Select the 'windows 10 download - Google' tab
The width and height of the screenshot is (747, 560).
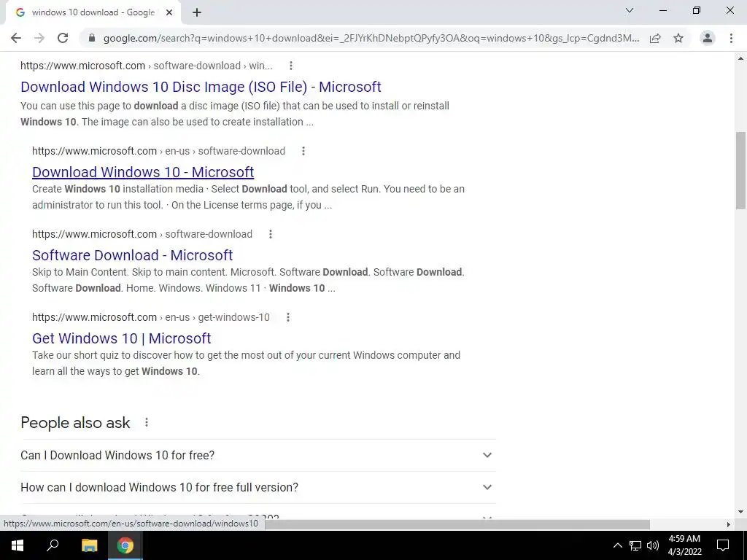click(93, 12)
